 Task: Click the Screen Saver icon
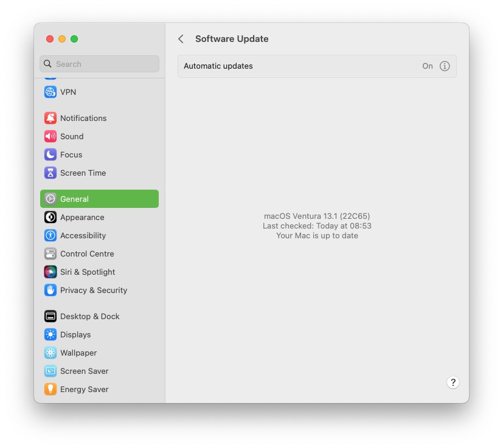(50, 371)
